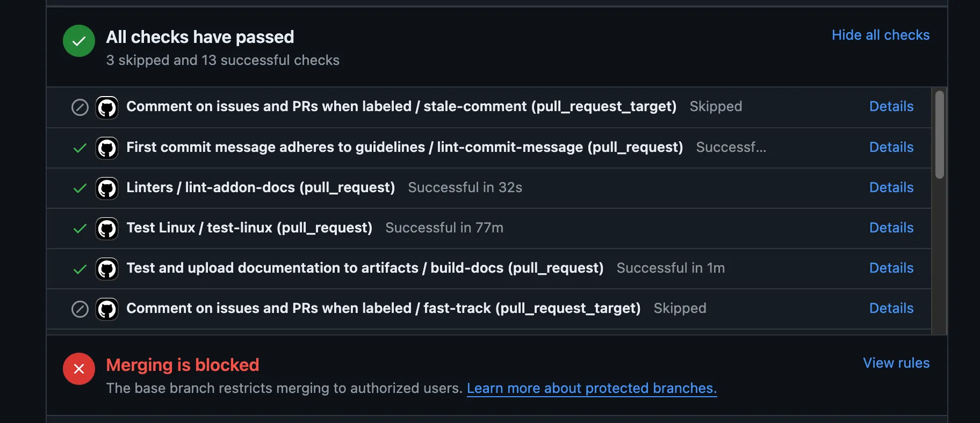The width and height of the screenshot is (980, 423).
Task: Click green checkmark for test-linux check
Action: [x=80, y=229]
